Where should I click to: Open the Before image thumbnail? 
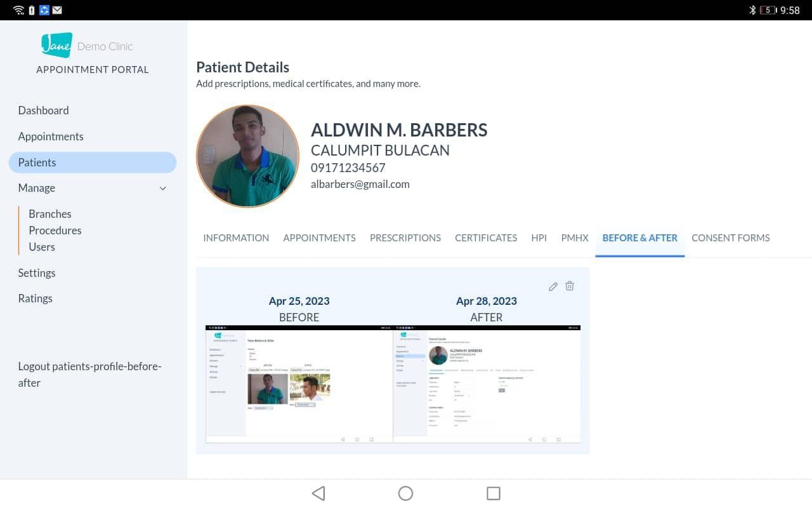(x=299, y=384)
